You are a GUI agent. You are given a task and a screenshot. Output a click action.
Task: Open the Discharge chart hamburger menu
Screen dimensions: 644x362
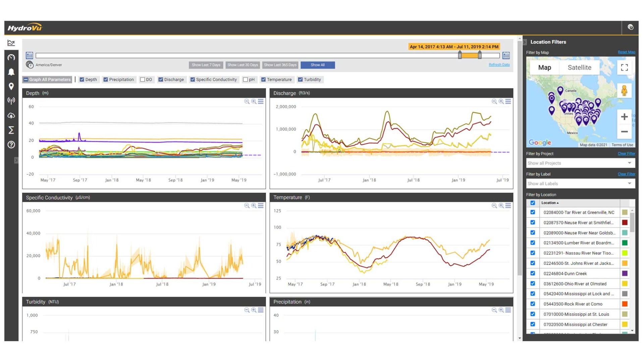coord(508,101)
